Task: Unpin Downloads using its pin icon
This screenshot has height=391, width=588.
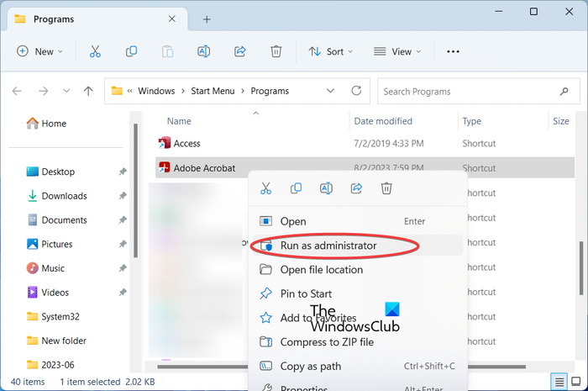Action: 123,195
